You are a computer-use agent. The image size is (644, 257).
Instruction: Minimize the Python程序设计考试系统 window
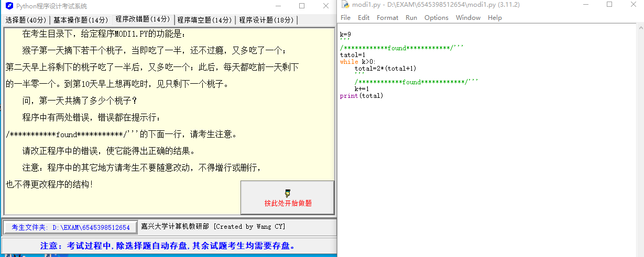point(277,6)
